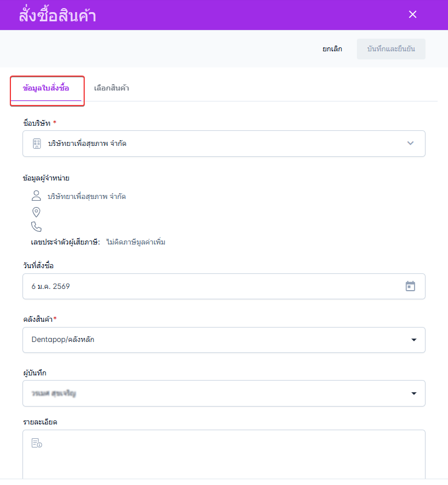Click the selected company name in ชื่อบริษัท field
448x485 pixels.
point(87,144)
